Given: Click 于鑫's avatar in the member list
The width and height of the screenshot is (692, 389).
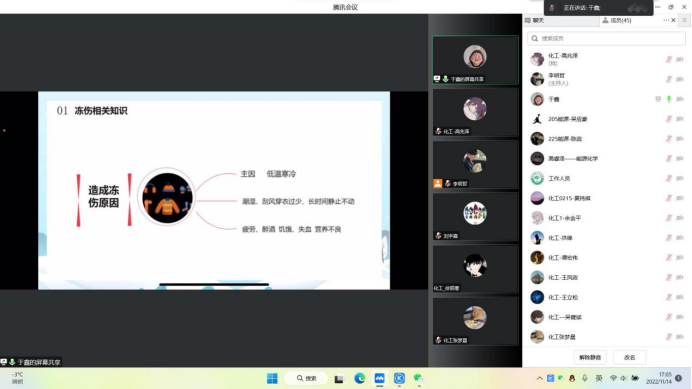Looking at the screenshot, I should 537,99.
